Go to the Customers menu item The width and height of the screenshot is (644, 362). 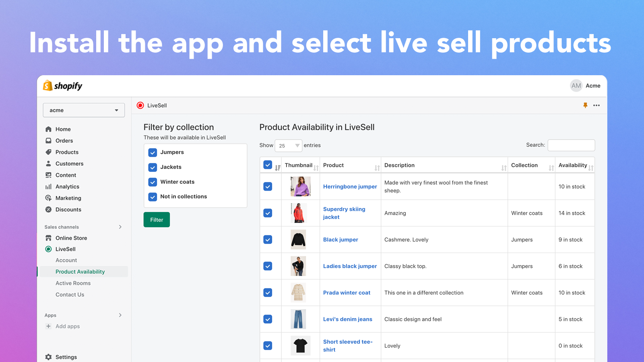pos(69,164)
